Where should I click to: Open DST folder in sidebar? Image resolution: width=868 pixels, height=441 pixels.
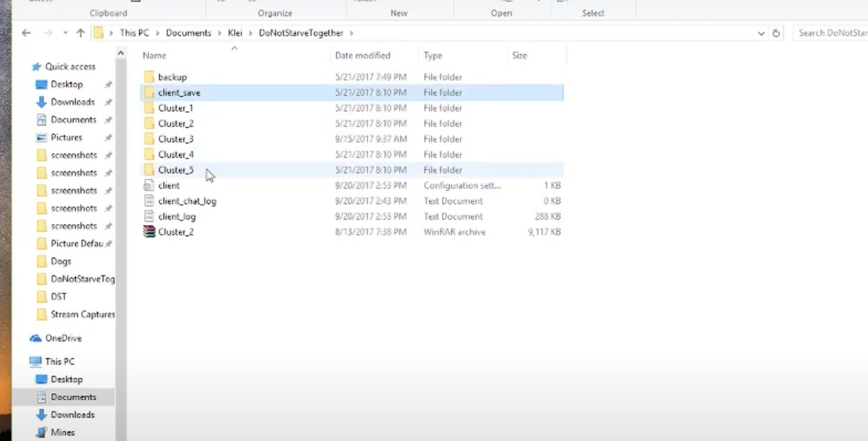pos(59,297)
